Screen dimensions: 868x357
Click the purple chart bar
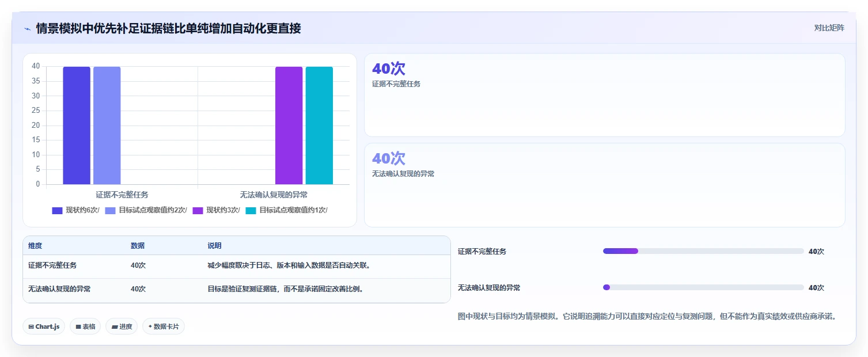[x=289, y=126]
